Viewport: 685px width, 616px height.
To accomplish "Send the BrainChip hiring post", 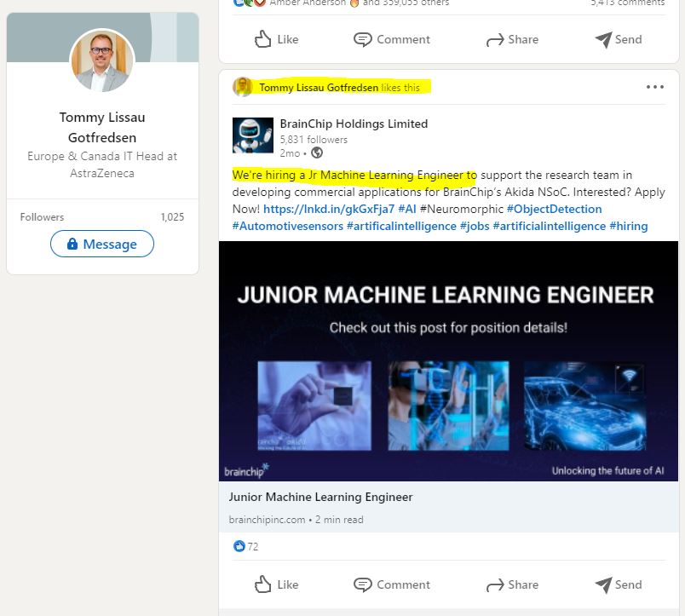I will (x=619, y=584).
